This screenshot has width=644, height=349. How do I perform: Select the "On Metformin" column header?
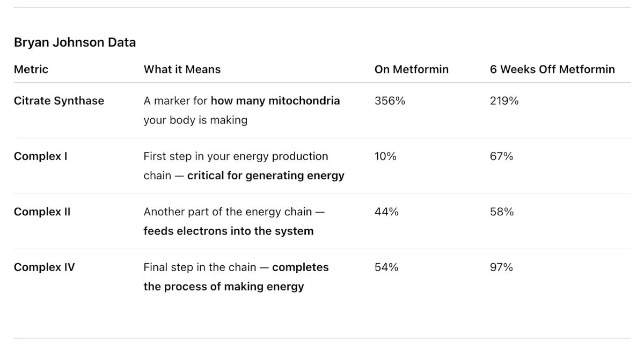click(x=411, y=69)
